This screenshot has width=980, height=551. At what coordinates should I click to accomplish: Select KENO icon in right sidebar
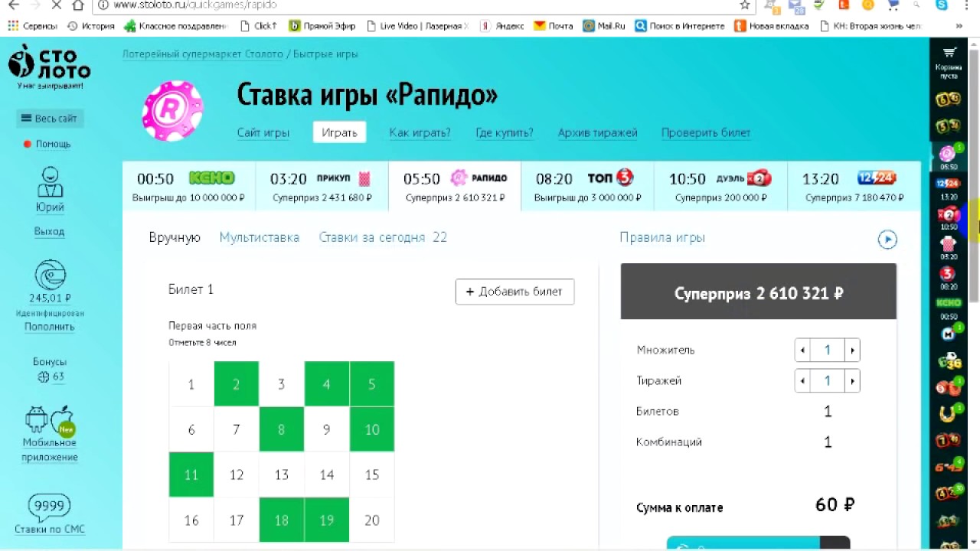949,303
